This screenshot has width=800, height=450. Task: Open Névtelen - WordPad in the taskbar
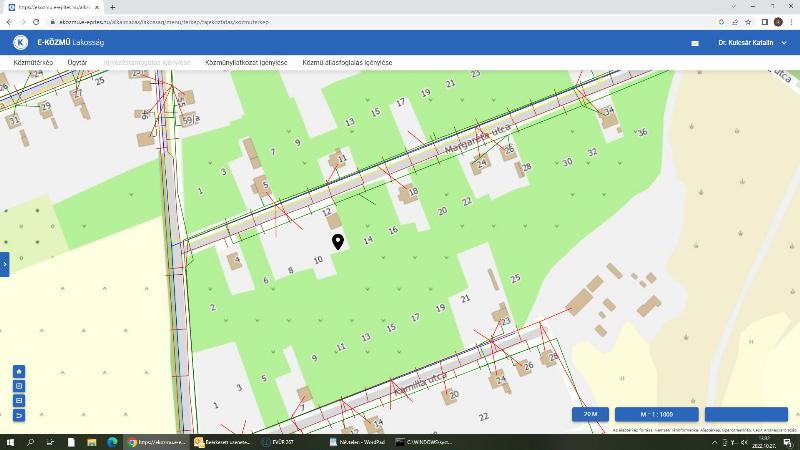[x=357, y=441]
